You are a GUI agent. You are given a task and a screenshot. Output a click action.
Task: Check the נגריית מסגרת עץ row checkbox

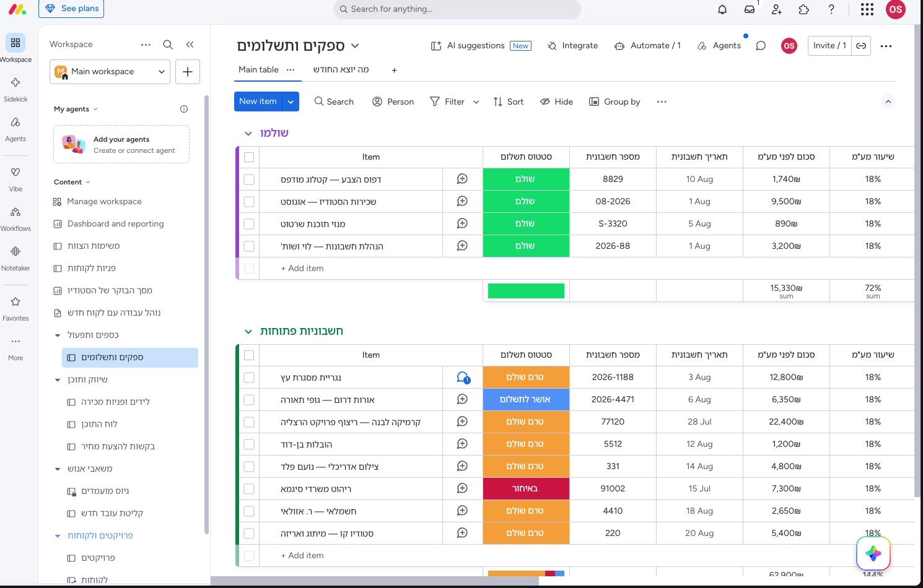coord(249,378)
